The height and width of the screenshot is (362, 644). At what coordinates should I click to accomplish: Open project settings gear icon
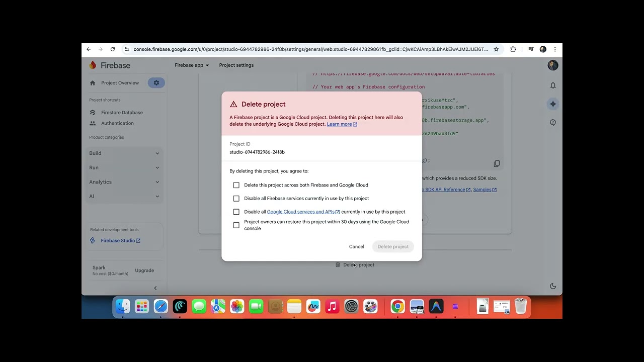pos(156,83)
